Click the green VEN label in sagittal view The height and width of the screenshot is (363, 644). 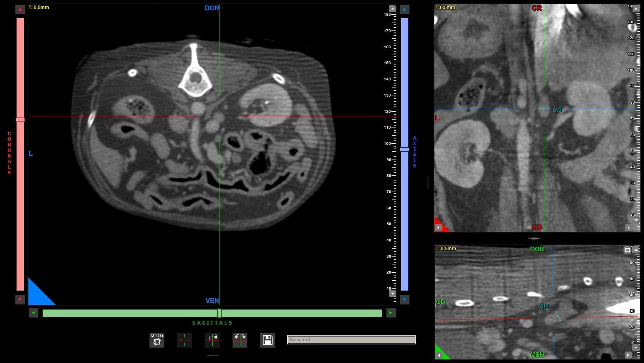[537, 355]
